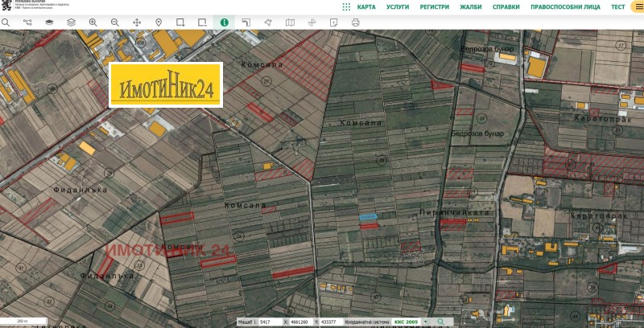Run search from bottom bar magnifier
644x328 pixels.
click(440, 322)
